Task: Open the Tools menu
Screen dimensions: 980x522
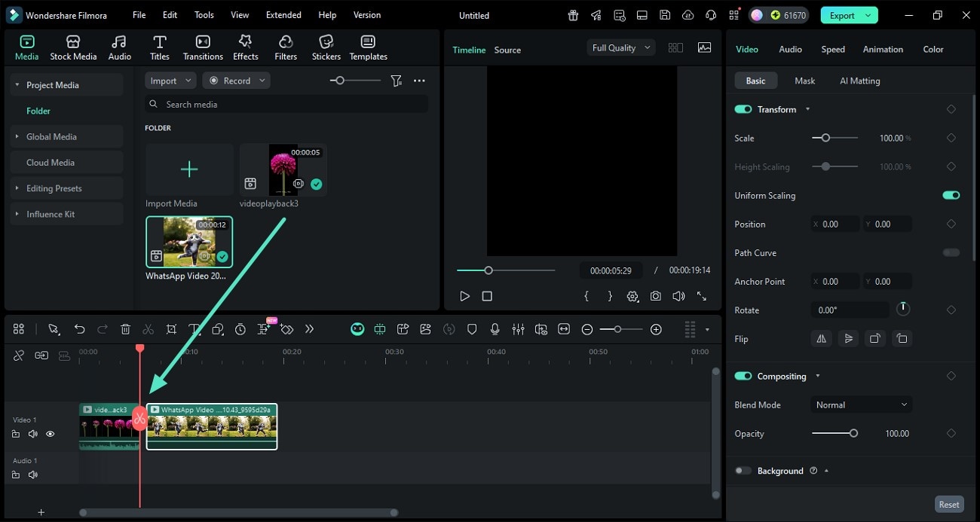Action: (x=202, y=14)
